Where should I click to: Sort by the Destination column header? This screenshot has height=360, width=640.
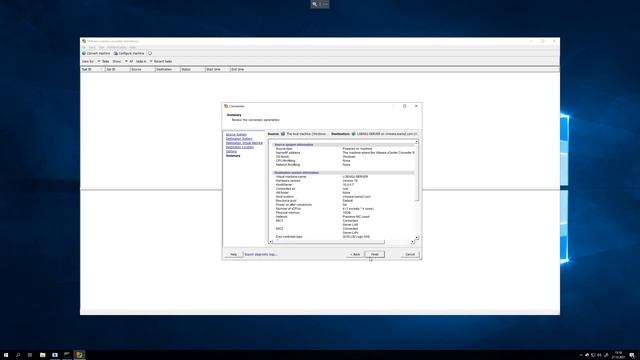click(x=167, y=69)
